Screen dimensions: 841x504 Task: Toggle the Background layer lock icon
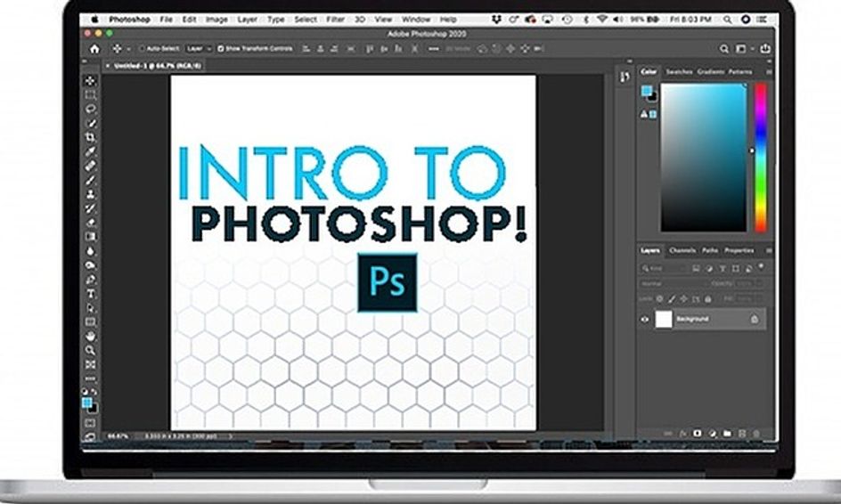pos(754,319)
